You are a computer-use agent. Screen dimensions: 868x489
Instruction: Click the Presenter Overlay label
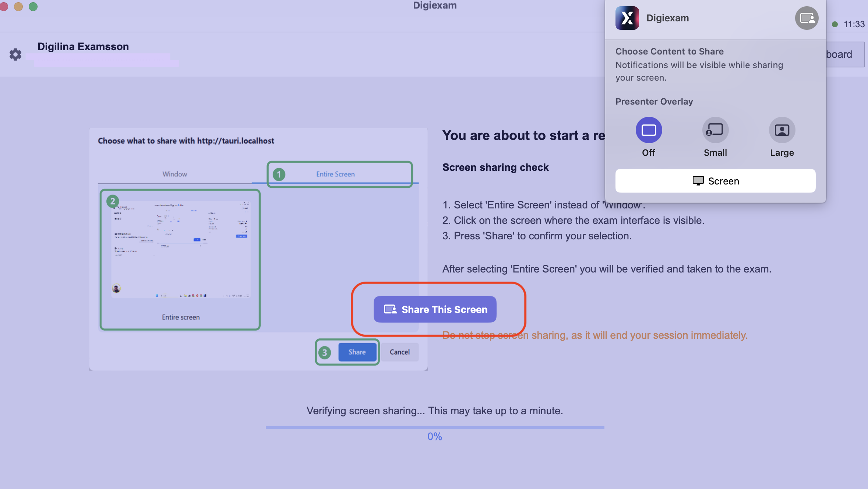(x=654, y=102)
